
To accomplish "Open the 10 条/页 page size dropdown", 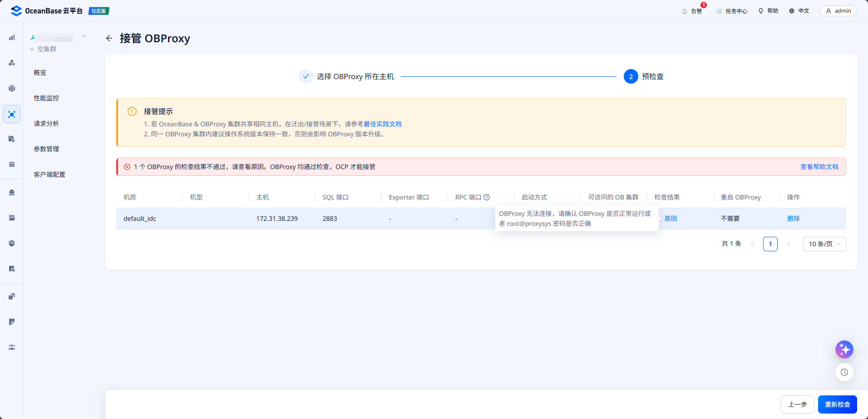I will click(x=824, y=244).
